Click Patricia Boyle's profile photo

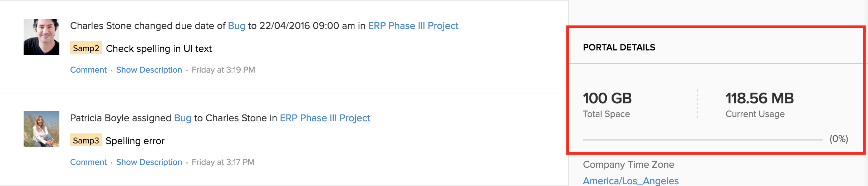tap(41, 129)
